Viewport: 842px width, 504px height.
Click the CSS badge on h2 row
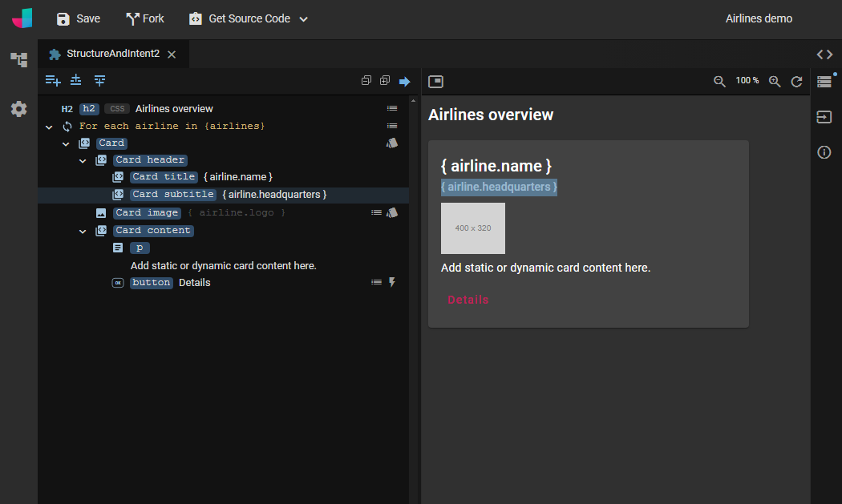point(117,109)
